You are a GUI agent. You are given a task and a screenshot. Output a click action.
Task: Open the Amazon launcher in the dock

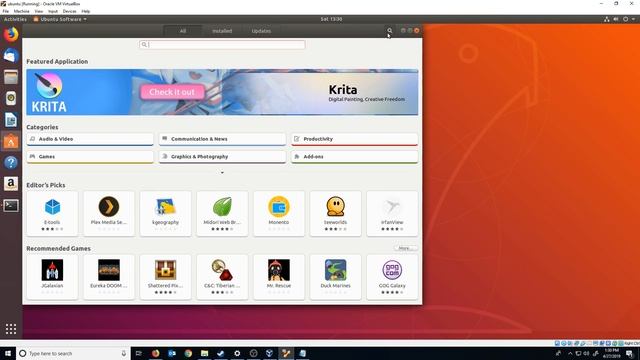point(11,184)
